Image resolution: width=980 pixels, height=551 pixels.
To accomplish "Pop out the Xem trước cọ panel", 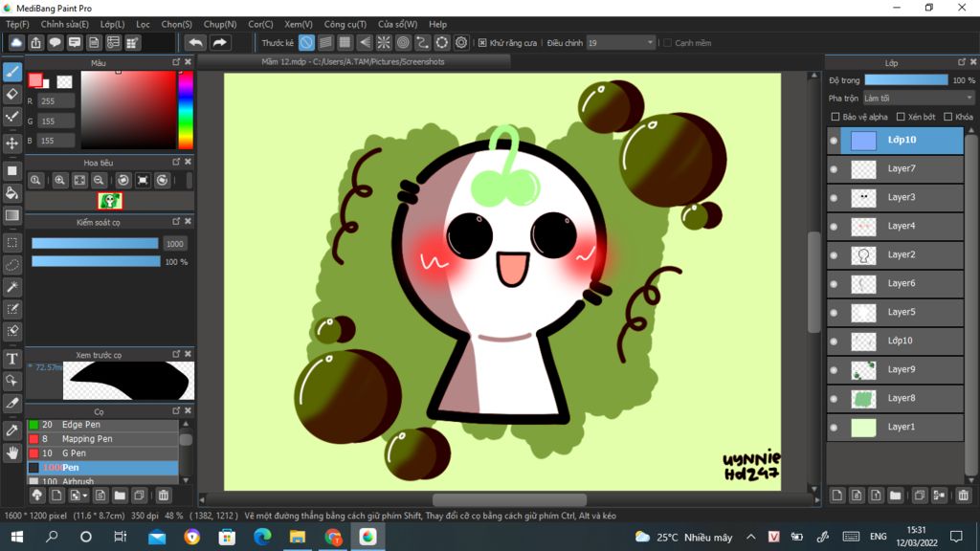I will pos(176,354).
